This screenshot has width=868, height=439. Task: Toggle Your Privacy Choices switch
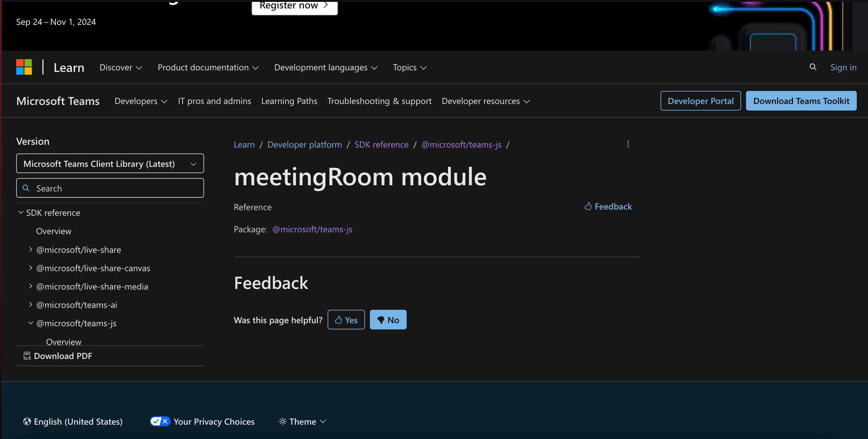(x=160, y=421)
